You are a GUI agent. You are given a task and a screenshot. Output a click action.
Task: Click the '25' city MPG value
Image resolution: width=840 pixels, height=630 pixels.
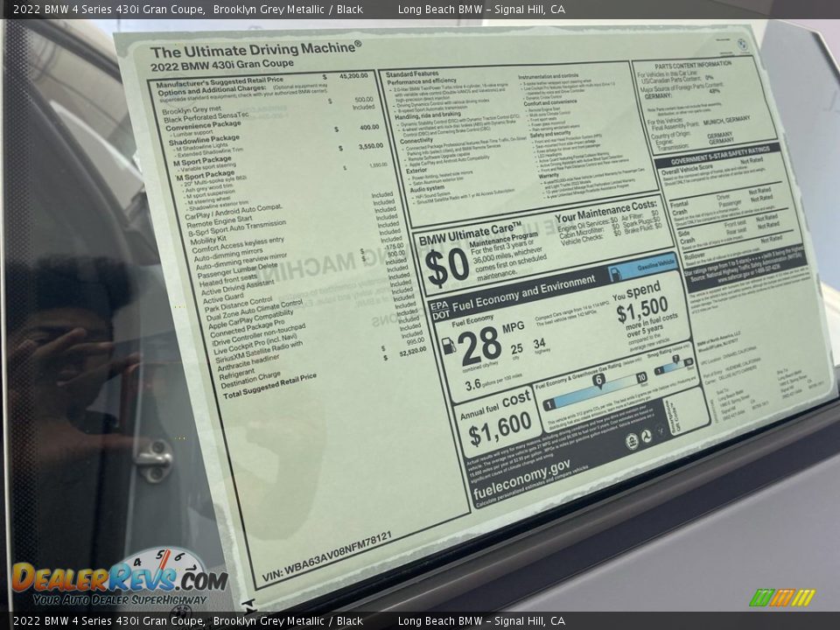pos(516,350)
